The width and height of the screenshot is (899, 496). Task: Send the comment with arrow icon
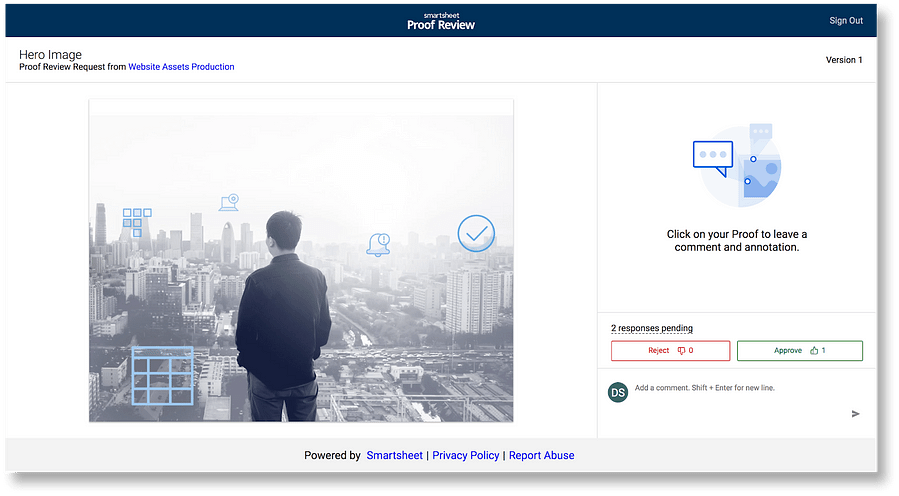(x=855, y=413)
